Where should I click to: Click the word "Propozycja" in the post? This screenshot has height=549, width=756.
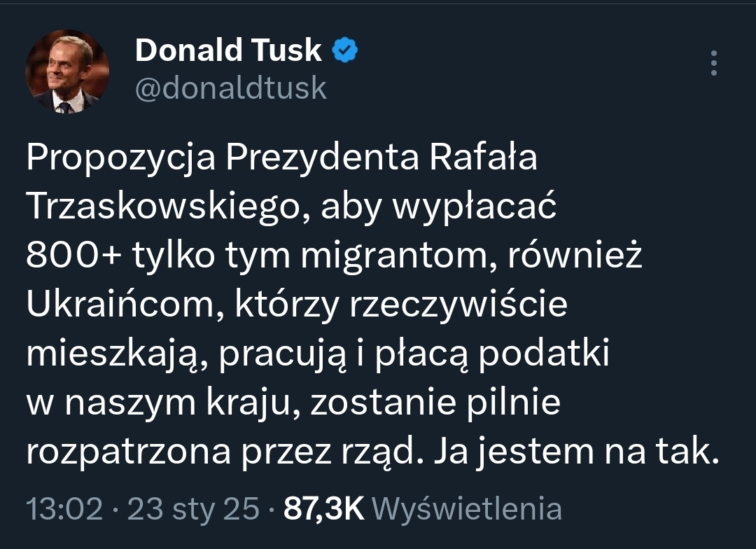click(120, 158)
